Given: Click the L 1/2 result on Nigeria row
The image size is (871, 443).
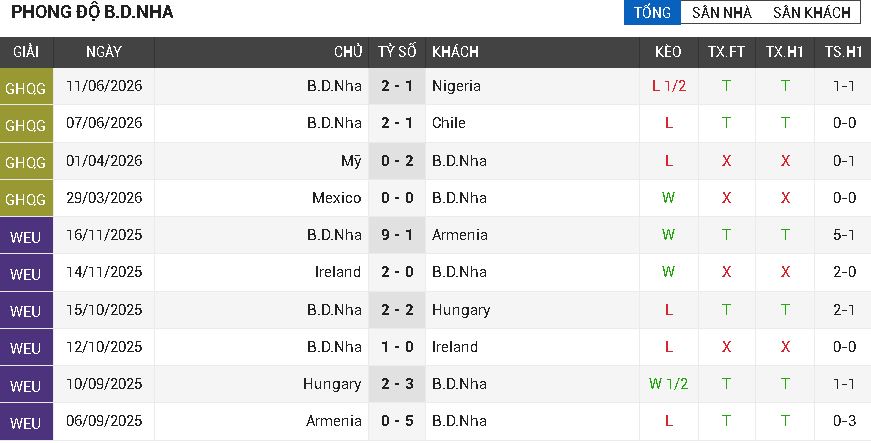Looking at the screenshot, I should (x=669, y=86).
